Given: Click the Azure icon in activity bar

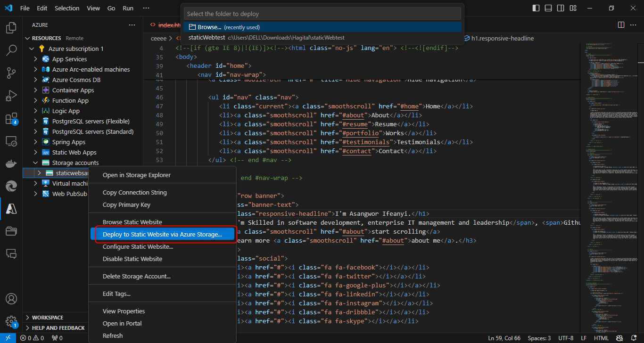Looking at the screenshot, I should pos(11,209).
